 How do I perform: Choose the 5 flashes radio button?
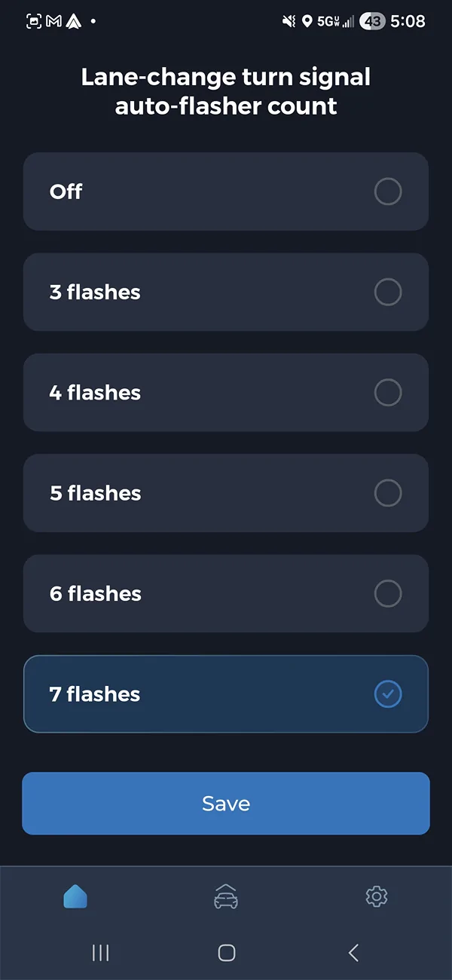point(388,493)
